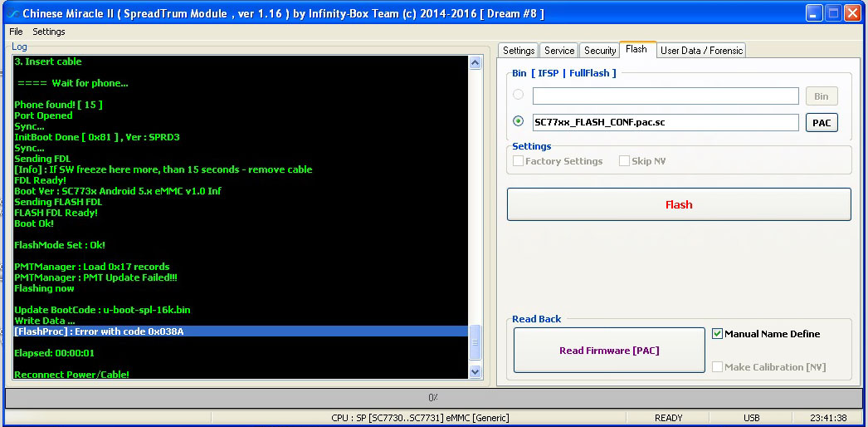Minimize the Chinese Miracle II window
This screenshot has width=868, height=427.
coord(814,13)
